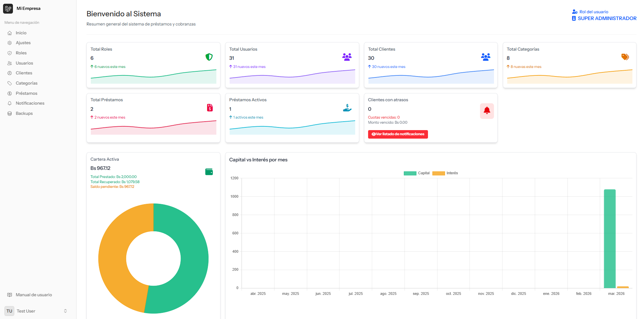Click the red bell icon in Clientes con atrasos

[486, 110]
